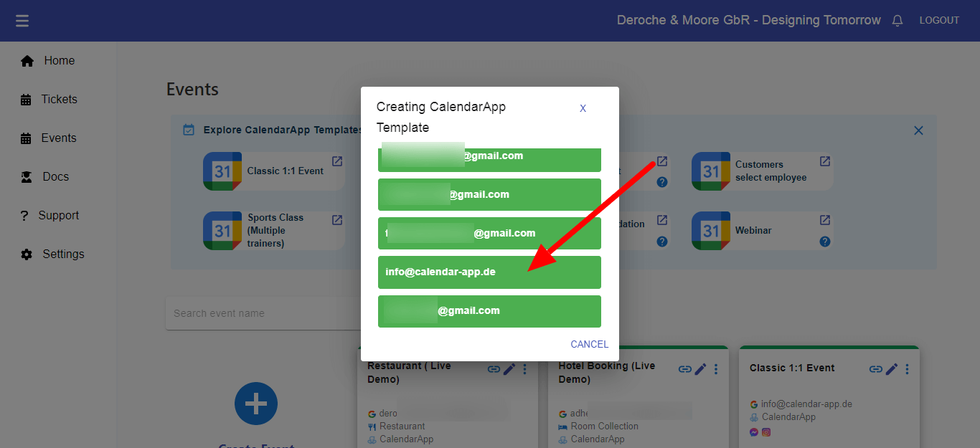Select Docs in the sidebar
This screenshot has height=448, width=980.
pos(54,176)
